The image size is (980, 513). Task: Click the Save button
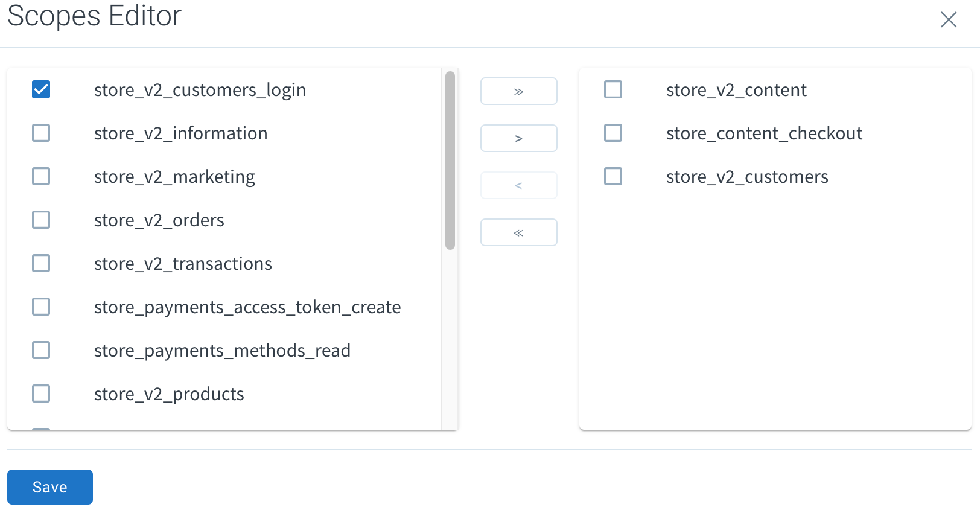(50, 487)
